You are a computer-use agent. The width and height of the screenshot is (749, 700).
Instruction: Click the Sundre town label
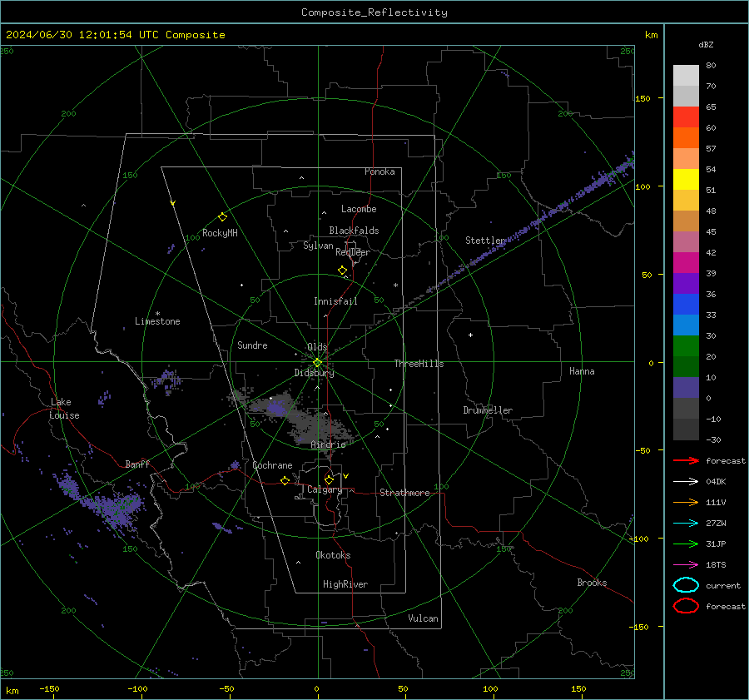[x=252, y=345]
